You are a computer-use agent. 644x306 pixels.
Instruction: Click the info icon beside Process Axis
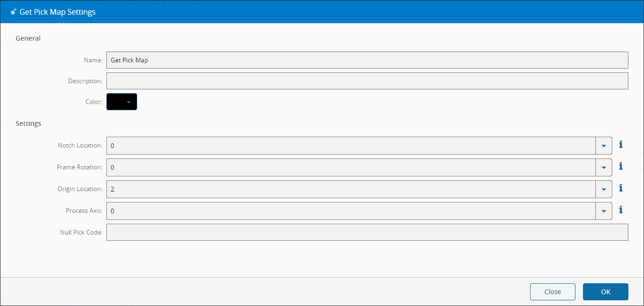(x=621, y=210)
